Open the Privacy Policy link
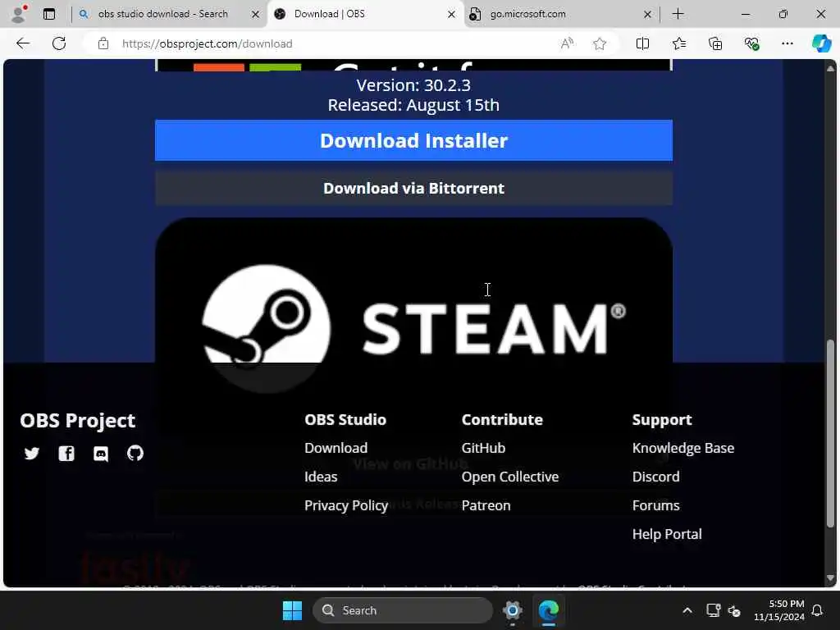 point(346,505)
